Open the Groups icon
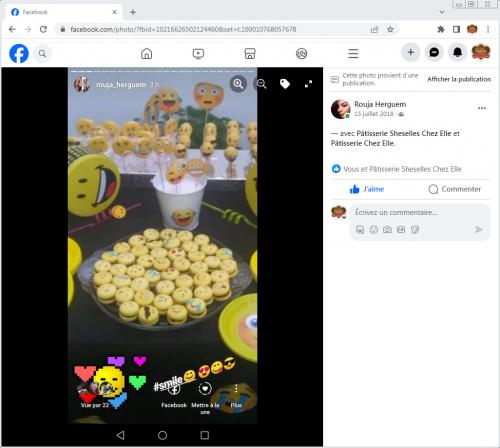 302,53
